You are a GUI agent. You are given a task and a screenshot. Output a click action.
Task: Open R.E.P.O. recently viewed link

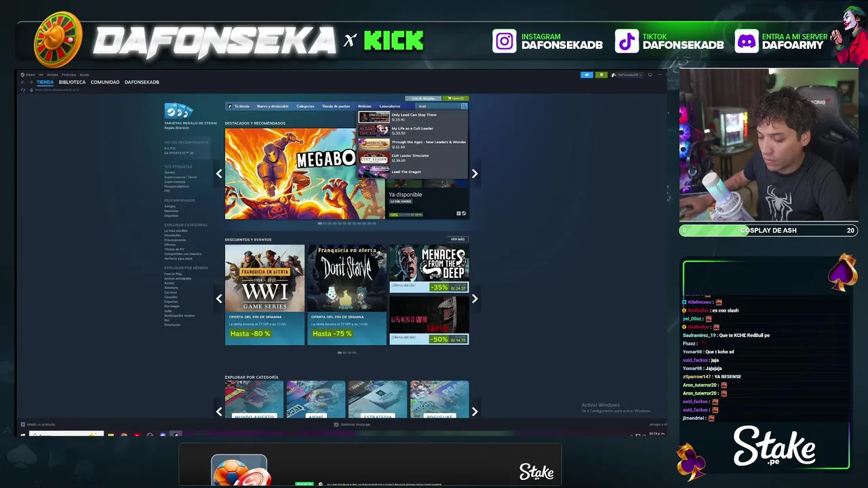coord(170,148)
